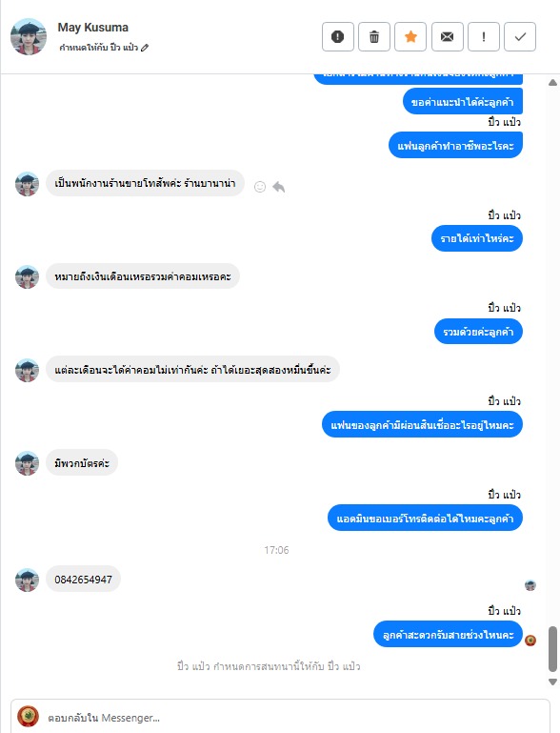Click page avatar beside last sent message
The image size is (560, 733).
[x=530, y=640]
